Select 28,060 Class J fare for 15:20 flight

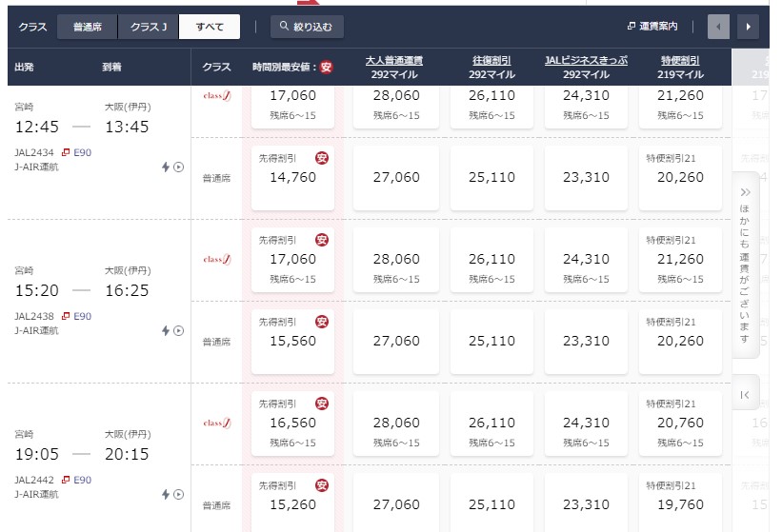(396, 260)
